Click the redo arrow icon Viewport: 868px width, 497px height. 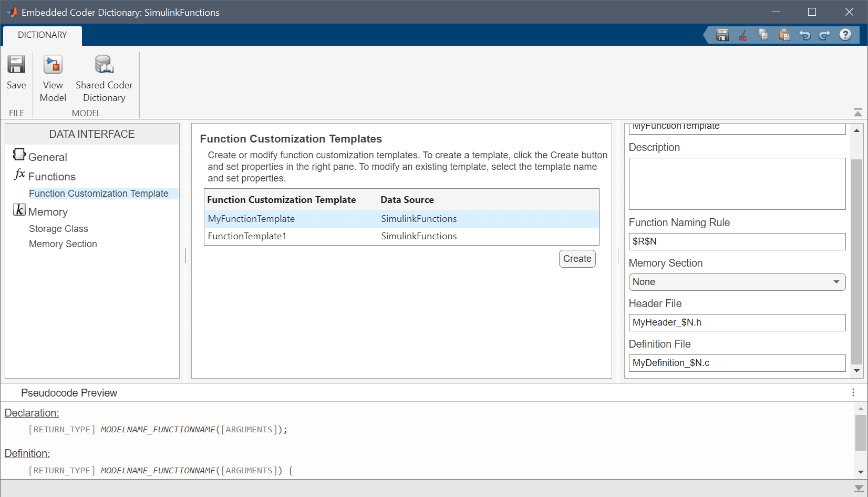[x=825, y=35]
